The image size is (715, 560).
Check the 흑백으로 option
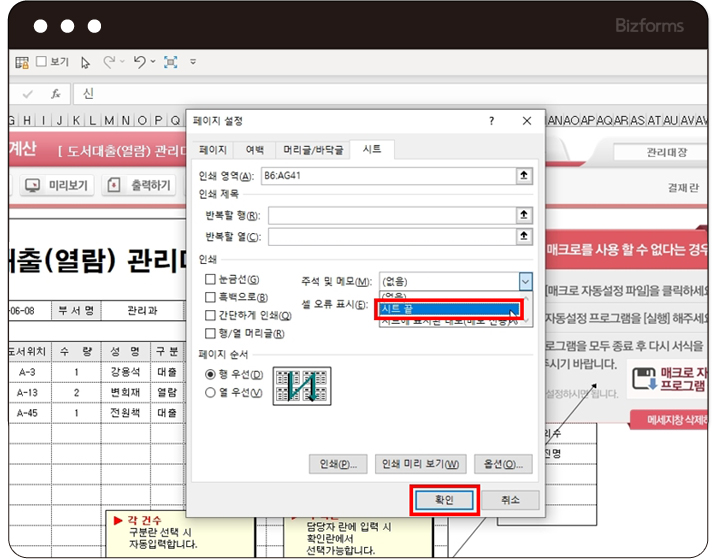click(210, 297)
